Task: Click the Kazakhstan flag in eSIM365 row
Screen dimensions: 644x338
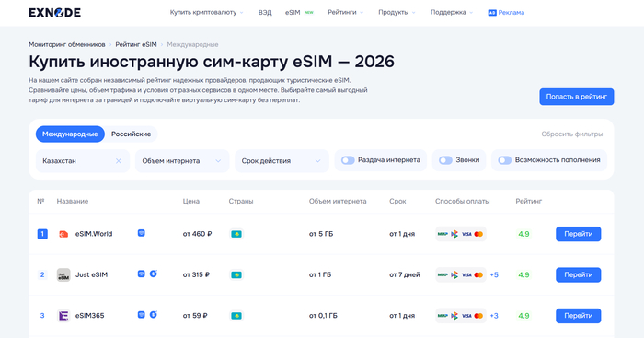Action: pyautogui.click(x=236, y=316)
